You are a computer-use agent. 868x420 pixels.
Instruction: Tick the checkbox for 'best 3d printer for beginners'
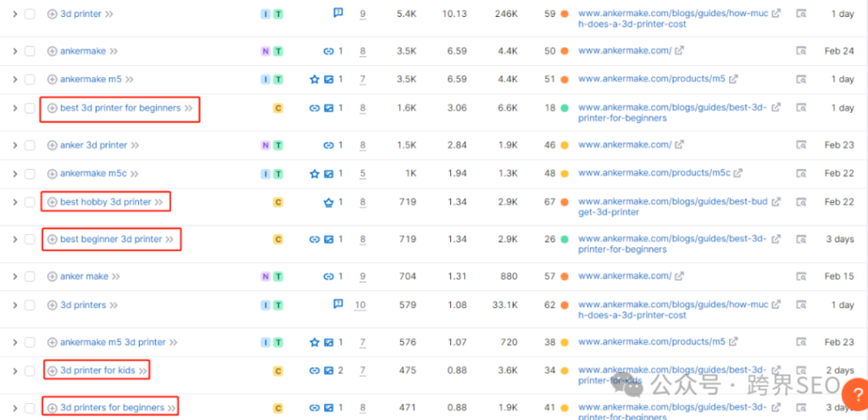click(30, 108)
